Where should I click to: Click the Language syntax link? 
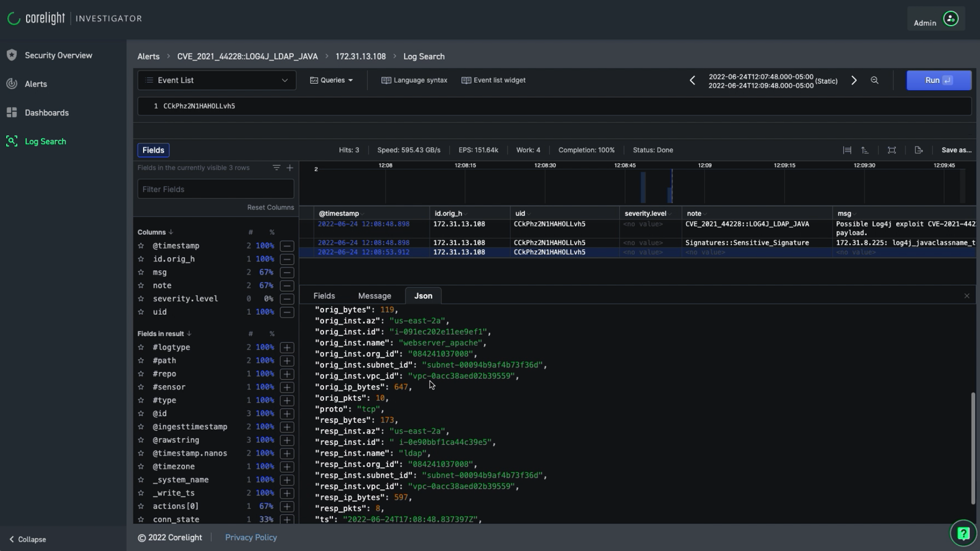(x=420, y=81)
